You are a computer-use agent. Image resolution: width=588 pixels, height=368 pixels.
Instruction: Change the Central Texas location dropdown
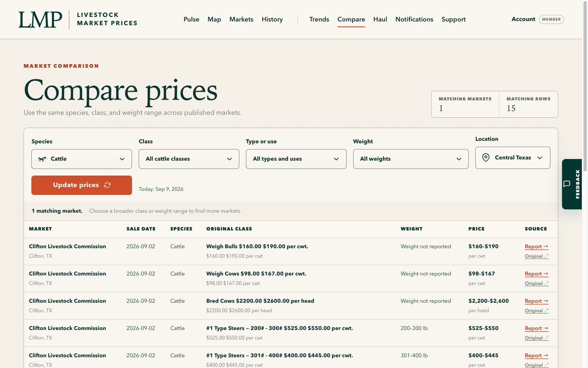[x=513, y=158]
